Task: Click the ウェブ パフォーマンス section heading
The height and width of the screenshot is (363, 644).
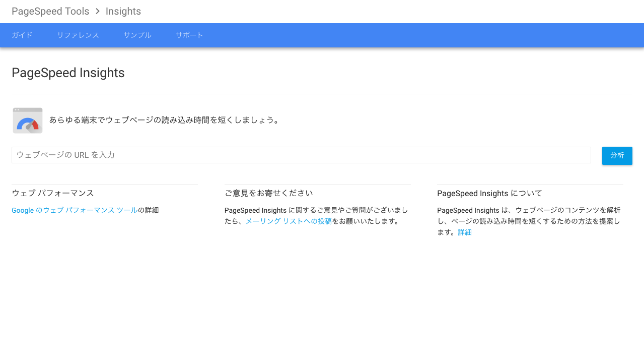Action: click(x=53, y=193)
